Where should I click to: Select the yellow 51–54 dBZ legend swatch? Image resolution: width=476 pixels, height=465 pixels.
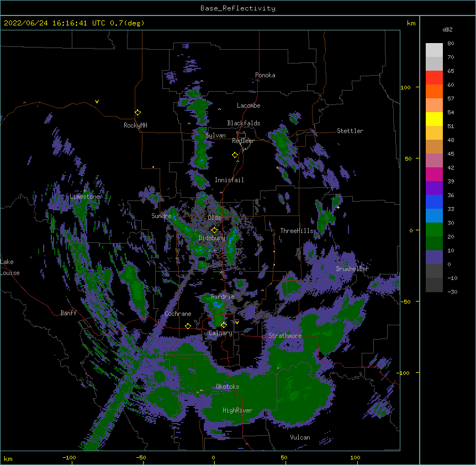tap(434, 119)
